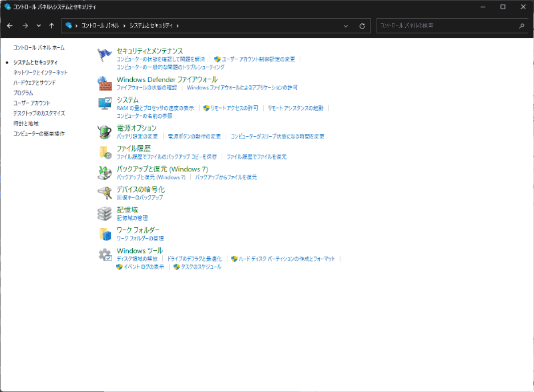Click the UAC shield beside ユーザー アカウント制御設定の変更
Viewport: 534px width, 392px height.
coord(216,59)
